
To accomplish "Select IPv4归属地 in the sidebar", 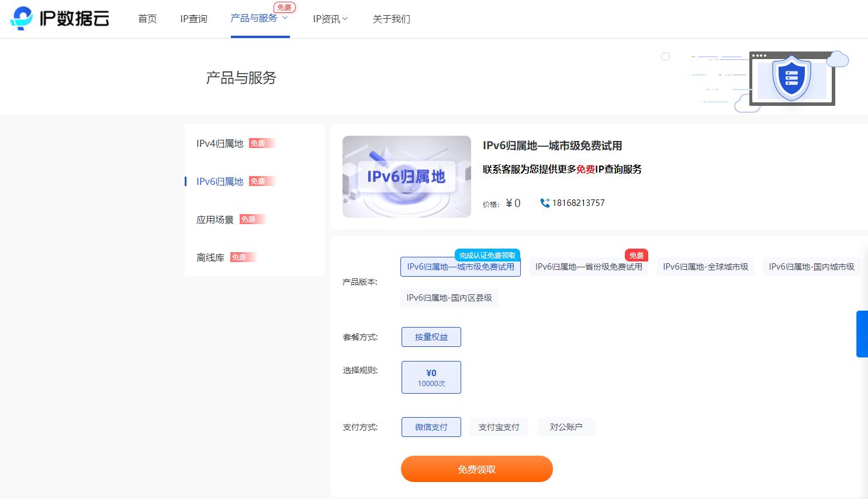I will coord(220,143).
